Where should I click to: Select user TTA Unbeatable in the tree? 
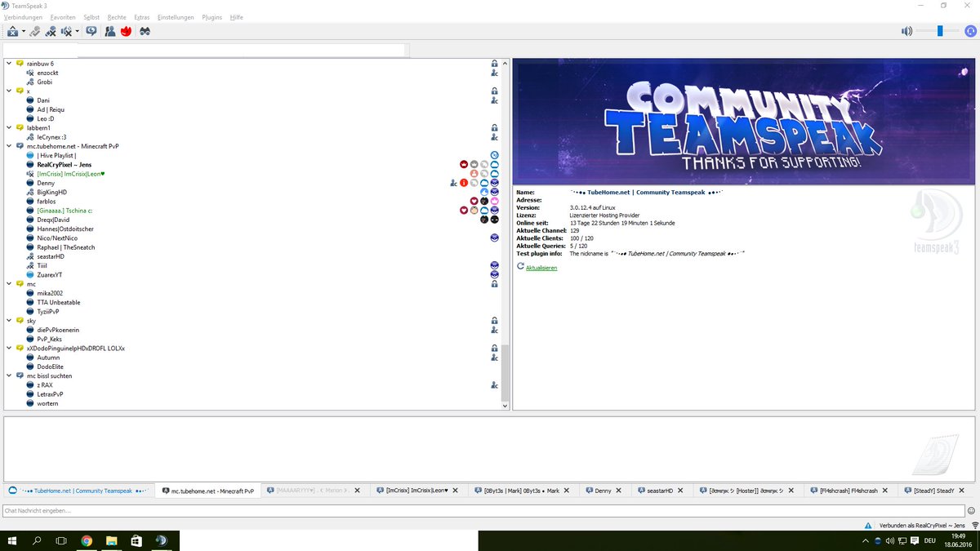59,302
